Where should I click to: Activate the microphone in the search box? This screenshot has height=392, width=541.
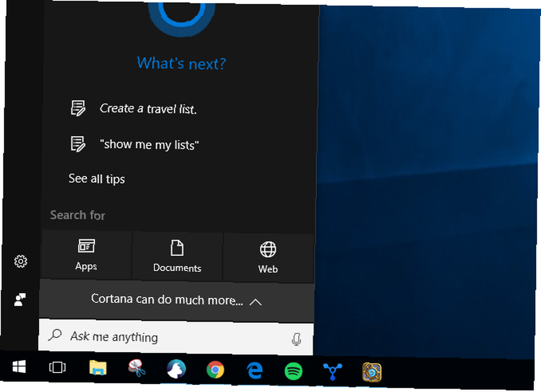(296, 340)
